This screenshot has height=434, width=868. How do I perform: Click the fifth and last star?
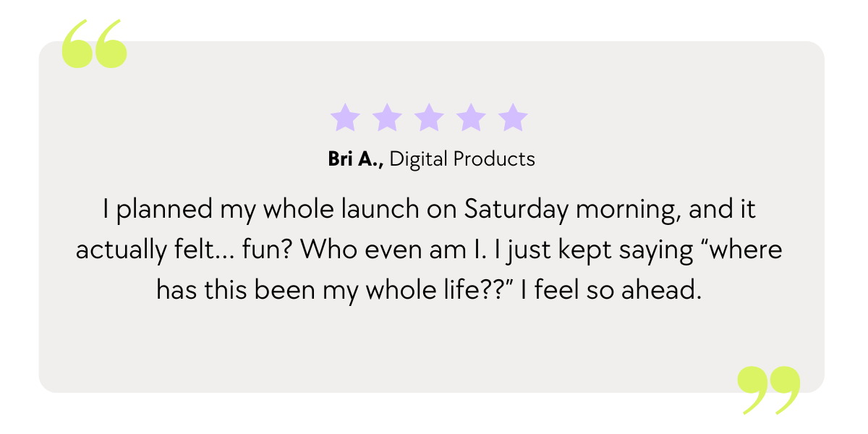click(514, 117)
